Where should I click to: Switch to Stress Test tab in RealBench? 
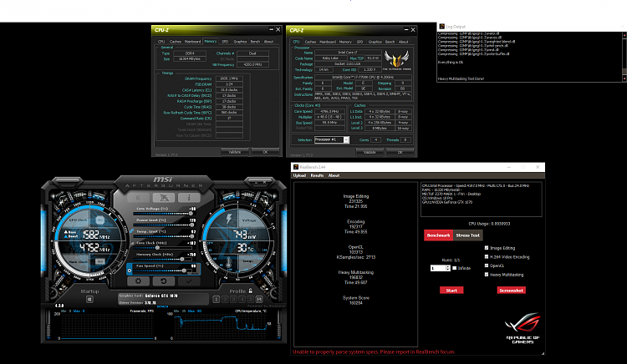(467, 235)
